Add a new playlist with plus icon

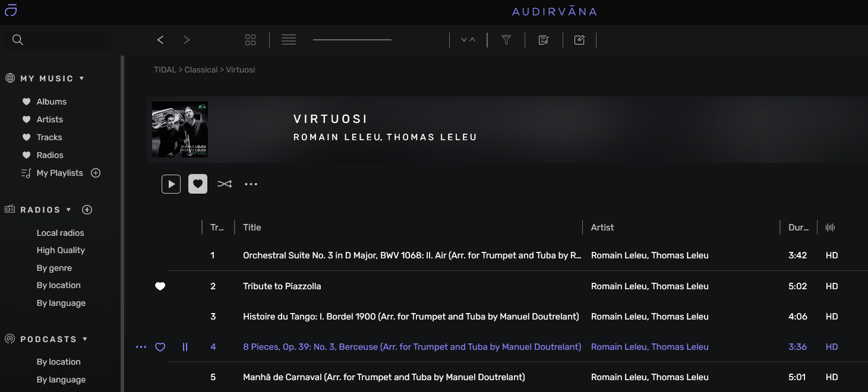pos(96,173)
